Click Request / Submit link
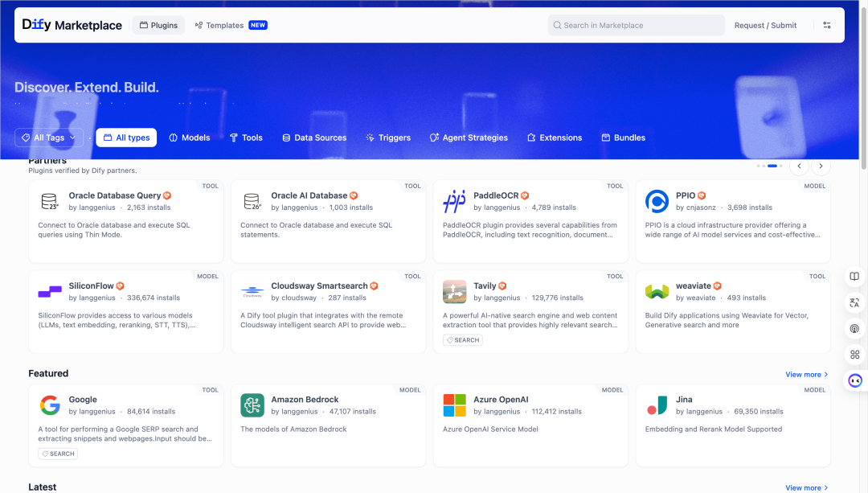The image size is (868, 493). click(765, 26)
